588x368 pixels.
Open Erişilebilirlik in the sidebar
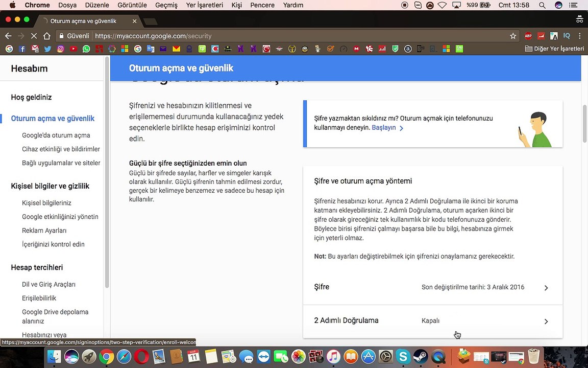pos(39,298)
